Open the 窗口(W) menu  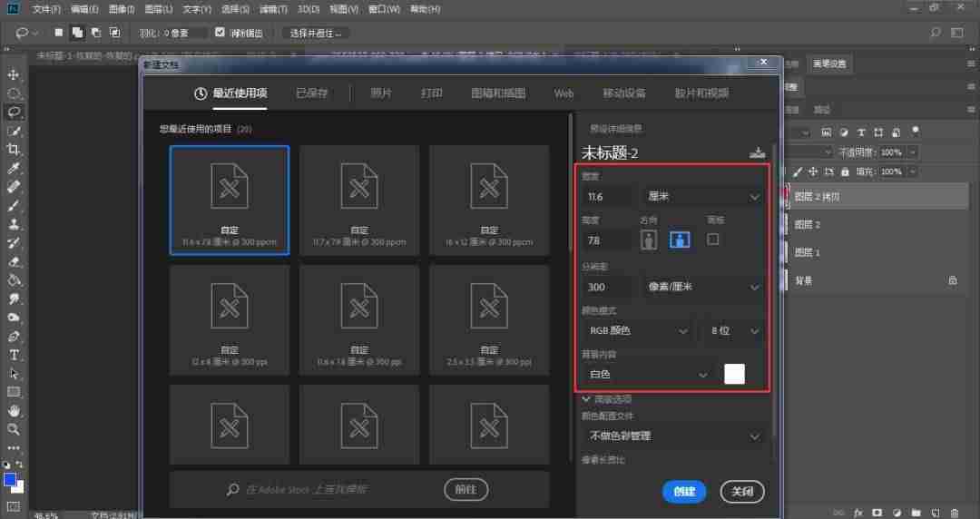coord(385,9)
